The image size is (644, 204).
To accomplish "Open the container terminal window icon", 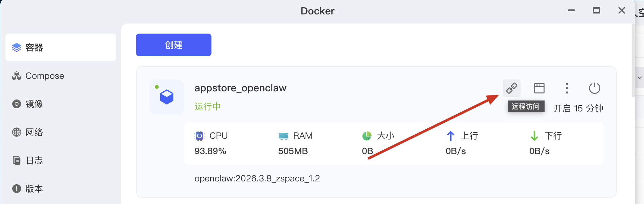I will pos(539,88).
